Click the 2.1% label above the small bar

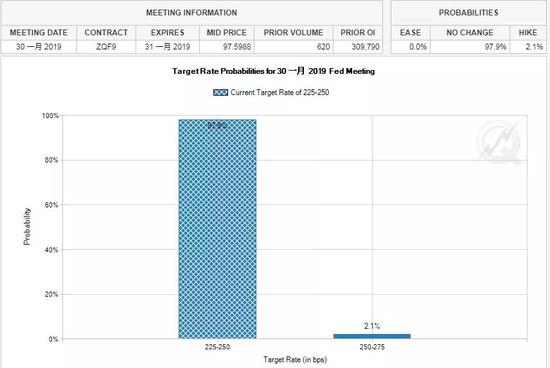[372, 326]
